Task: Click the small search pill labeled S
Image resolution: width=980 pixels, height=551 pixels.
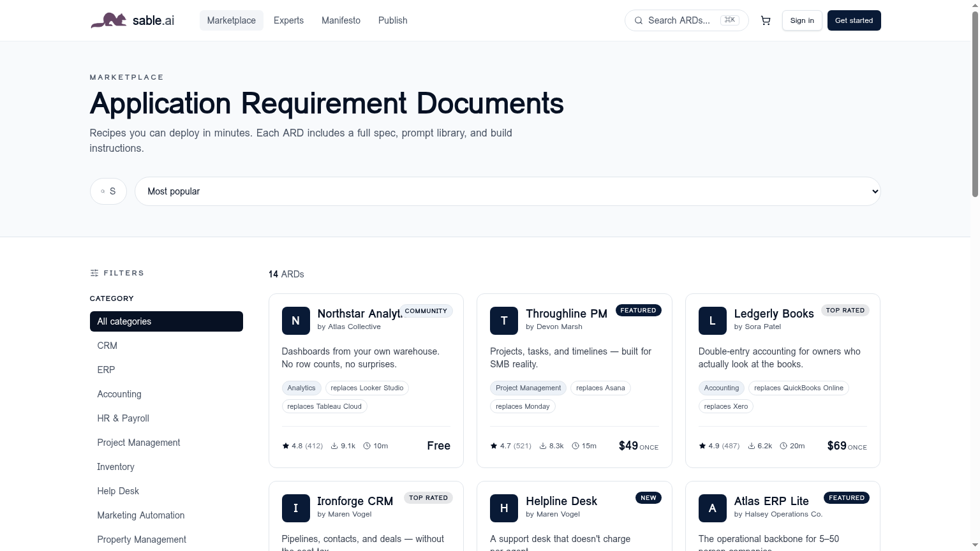Action: click(108, 191)
